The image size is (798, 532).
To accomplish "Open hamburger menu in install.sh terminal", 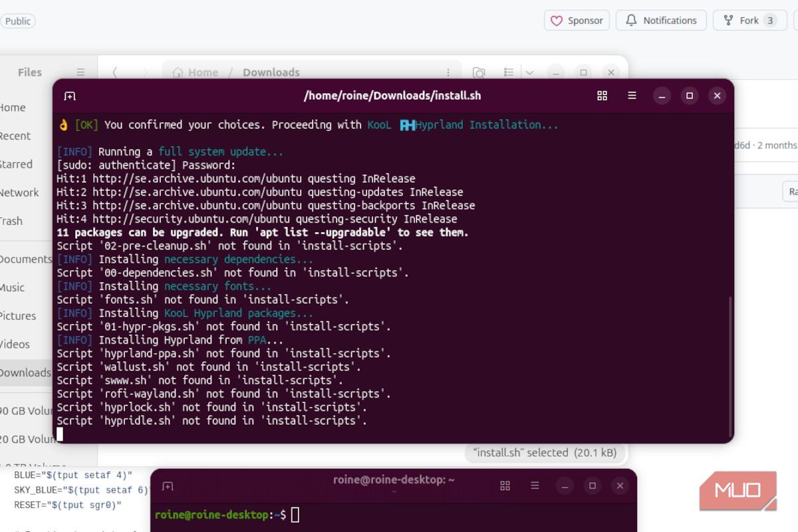I will click(x=632, y=96).
